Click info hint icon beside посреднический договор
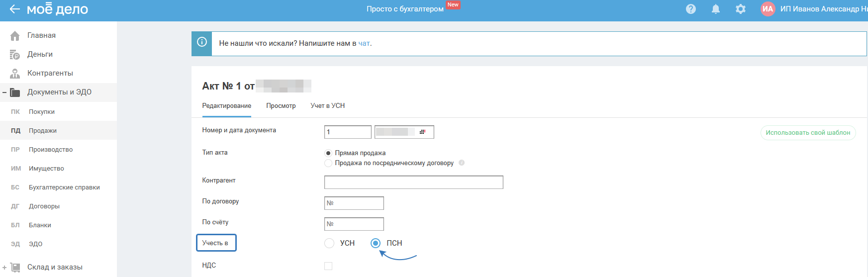 462,163
